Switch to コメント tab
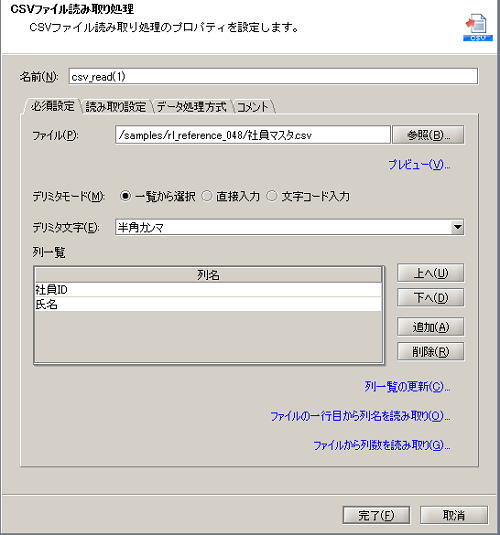 (253, 107)
